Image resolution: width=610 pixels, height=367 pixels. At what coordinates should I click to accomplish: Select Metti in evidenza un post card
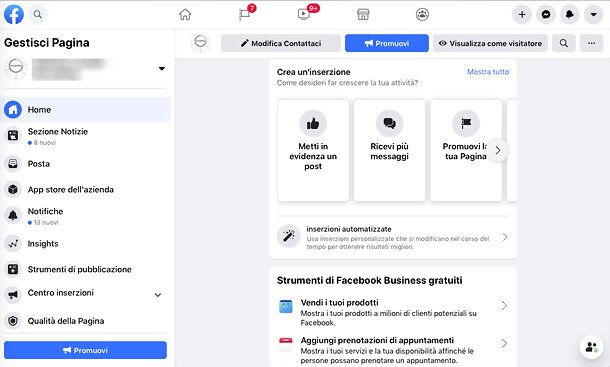tap(313, 151)
